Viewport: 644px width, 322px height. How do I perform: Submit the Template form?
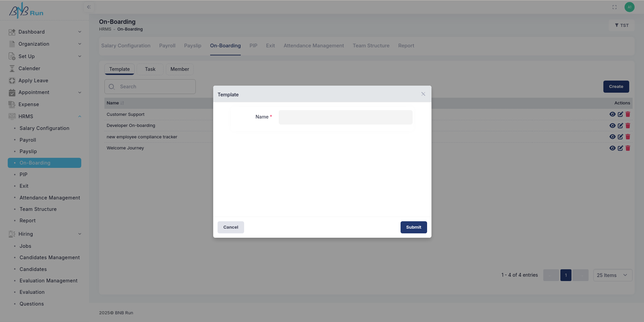tap(413, 227)
